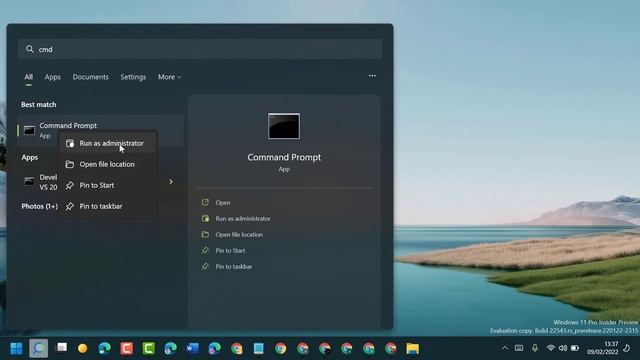Switch to the Documents search tab
The image size is (640, 360).
pyautogui.click(x=91, y=77)
